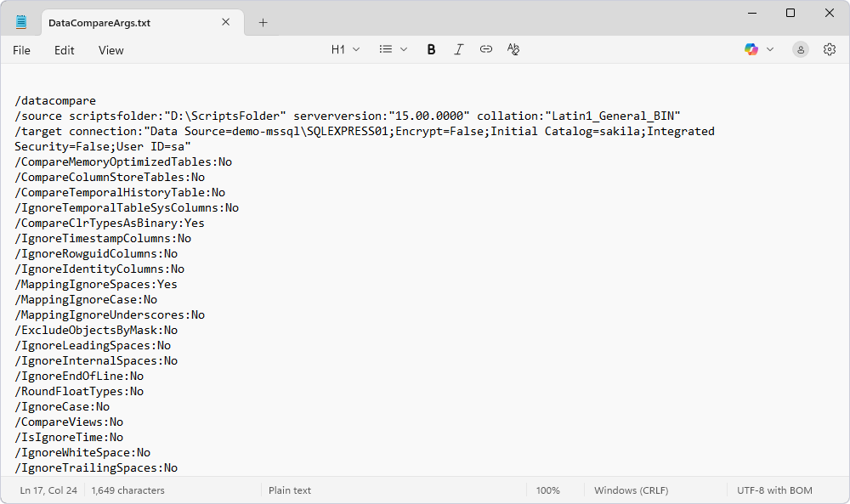Open the H1 heading style dropdown
The image size is (850, 504).
tap(345, 49)
